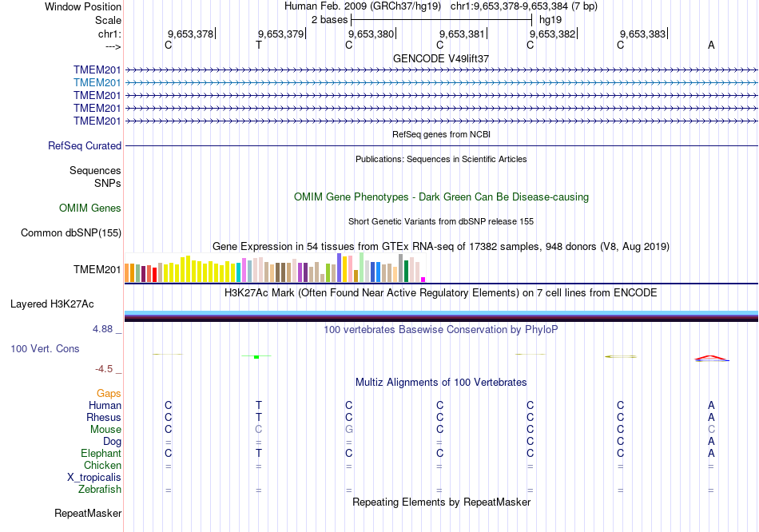Click the G base in the Mouse row
The image size is (759, 532).
(x=349, y=430)
